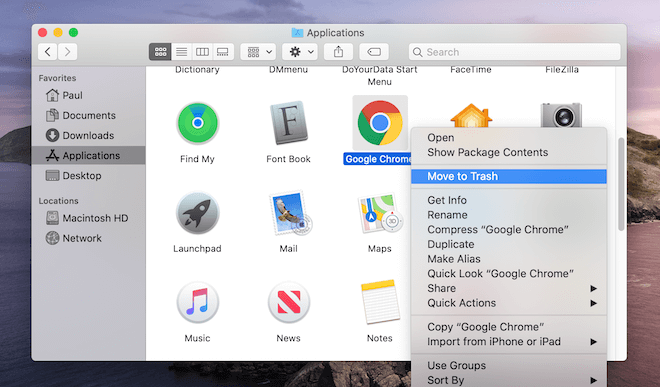Click the Dictionary app label

pyautogui.click(x=197, y=70)
